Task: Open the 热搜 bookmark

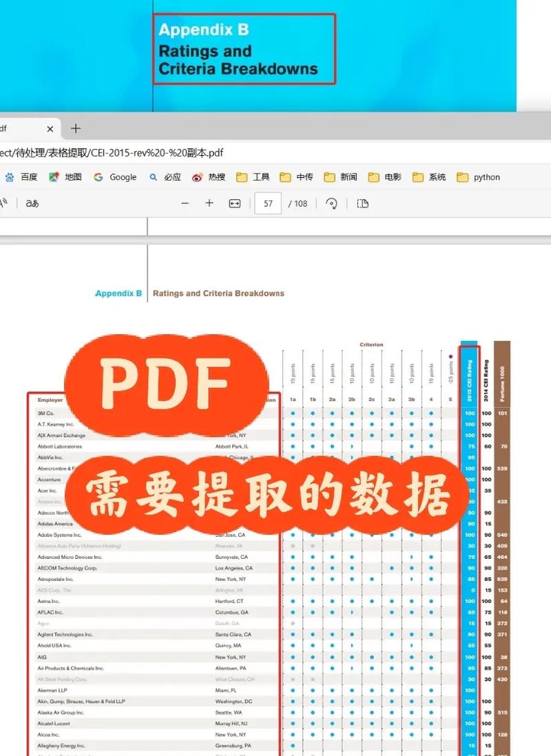Action: pos(209,177)
